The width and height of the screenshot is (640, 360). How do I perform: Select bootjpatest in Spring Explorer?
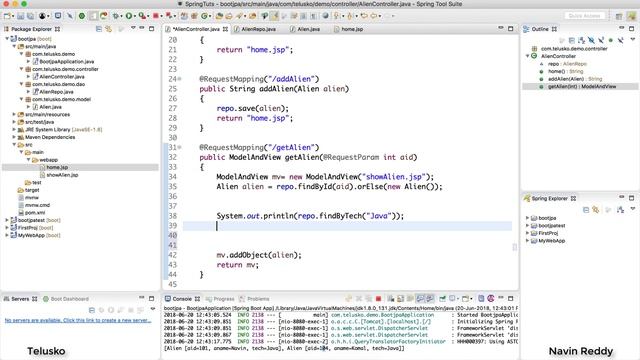tap(552, 225)
